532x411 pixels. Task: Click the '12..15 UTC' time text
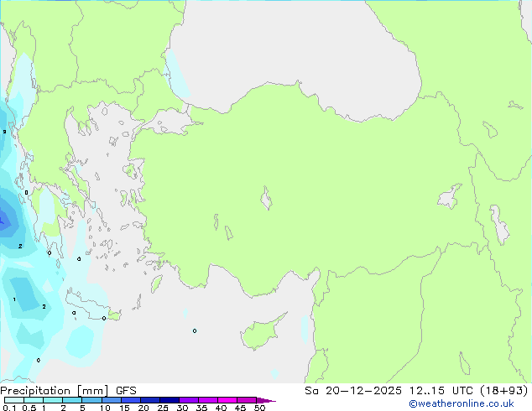[x=441, y=391]
